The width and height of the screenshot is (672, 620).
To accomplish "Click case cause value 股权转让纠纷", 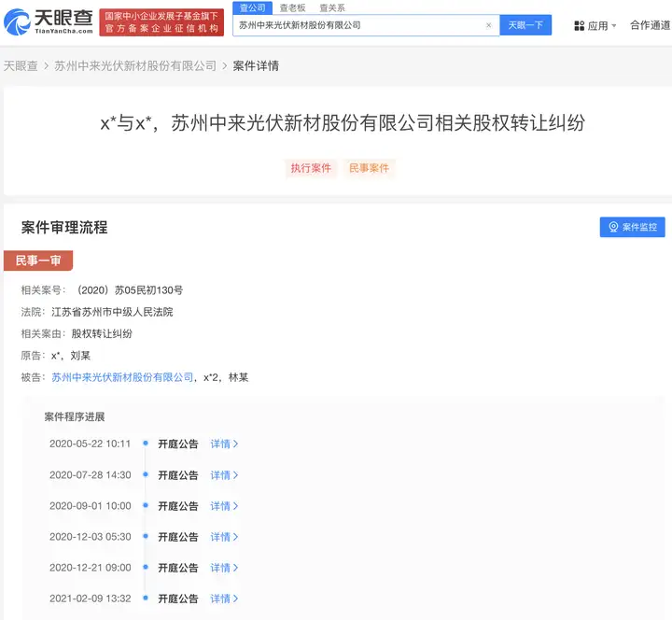I will (102, 333).
